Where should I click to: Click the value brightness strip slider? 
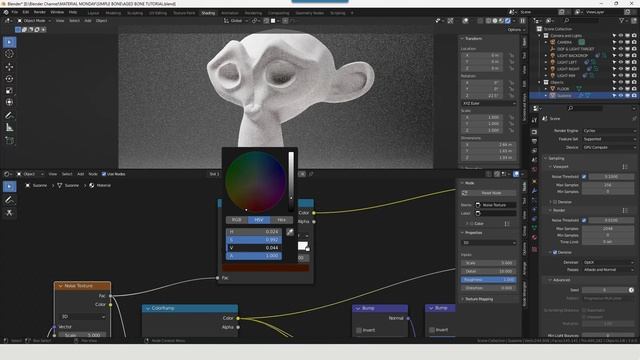291,182
